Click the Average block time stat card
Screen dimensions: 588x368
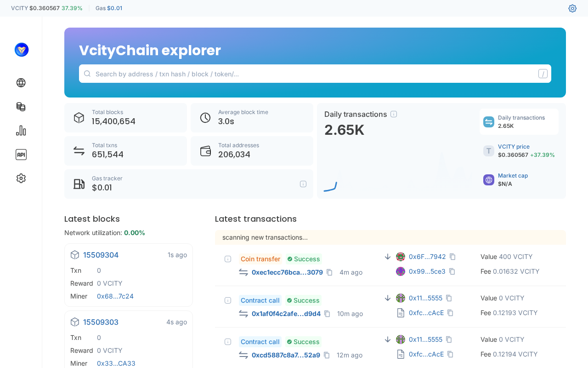[x=252, y=118]
